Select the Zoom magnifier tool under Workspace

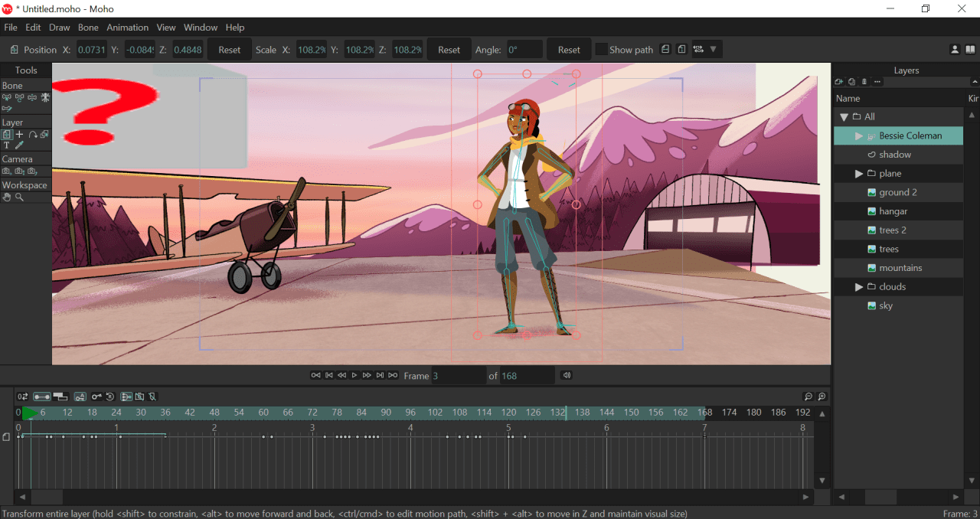pos(18,197)
